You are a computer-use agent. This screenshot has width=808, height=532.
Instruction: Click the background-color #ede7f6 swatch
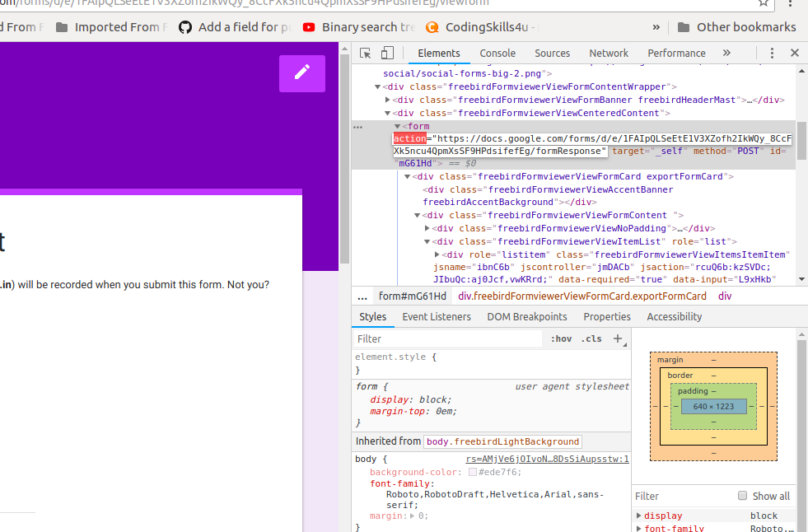473,473
